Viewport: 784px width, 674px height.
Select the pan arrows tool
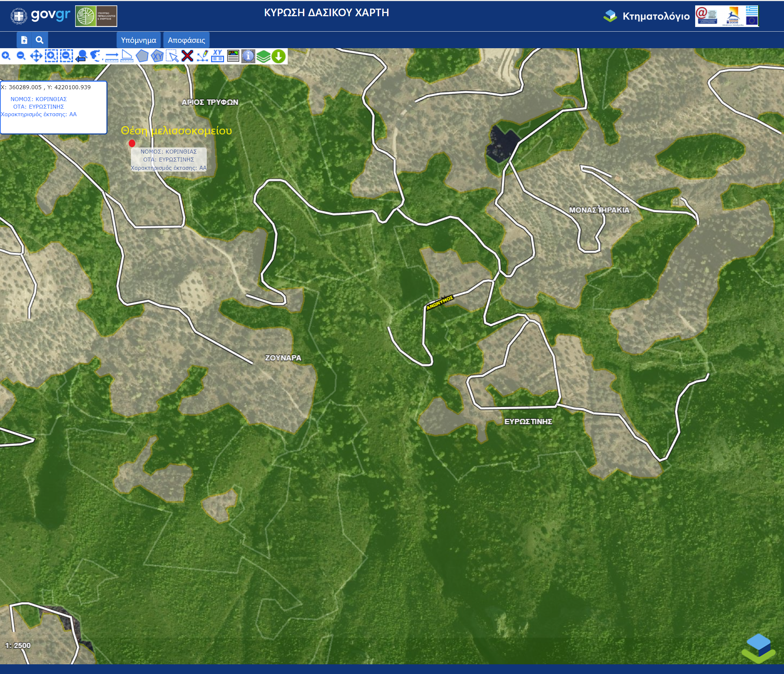pyautogui.click(x=36, y=56)
